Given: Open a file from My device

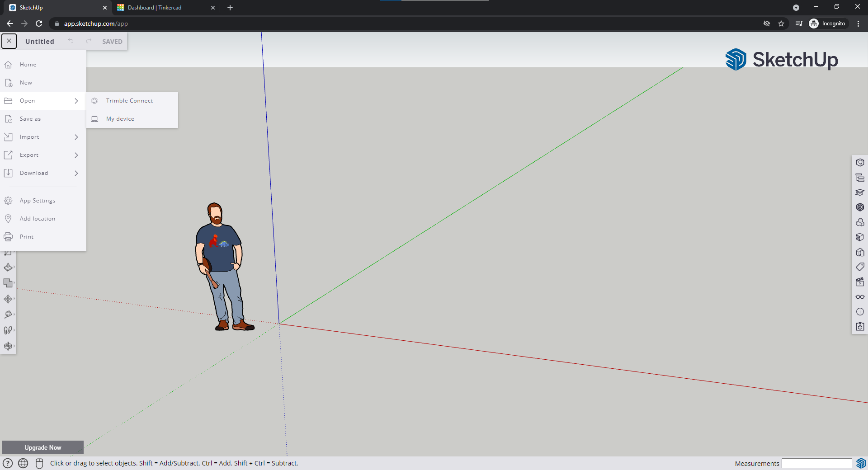Looking at the screenshot, I should point(132,119).
